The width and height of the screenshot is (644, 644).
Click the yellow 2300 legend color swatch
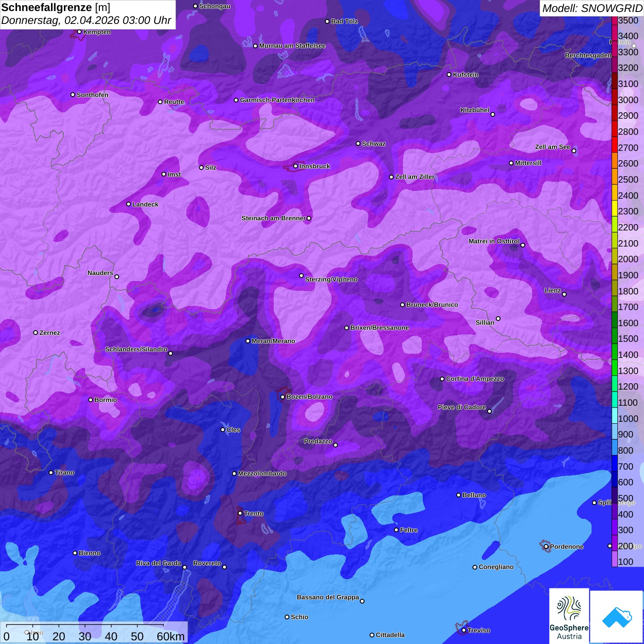click(615, 208)
